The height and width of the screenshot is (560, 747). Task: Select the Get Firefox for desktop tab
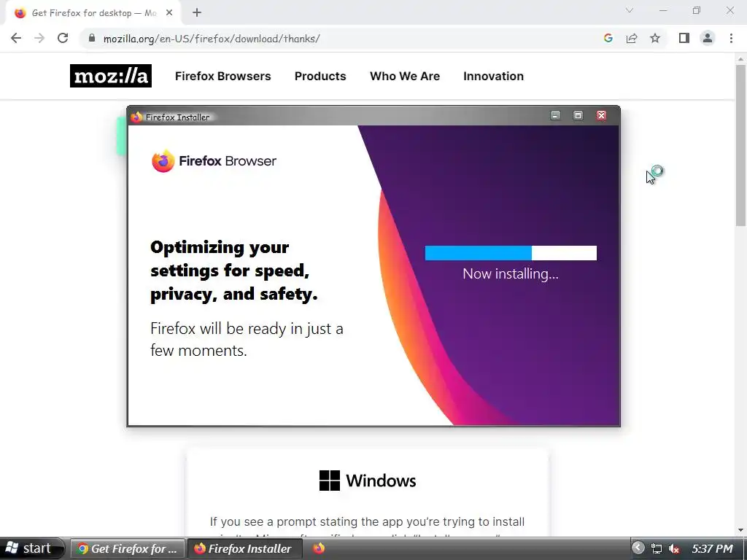click(93, 13)
